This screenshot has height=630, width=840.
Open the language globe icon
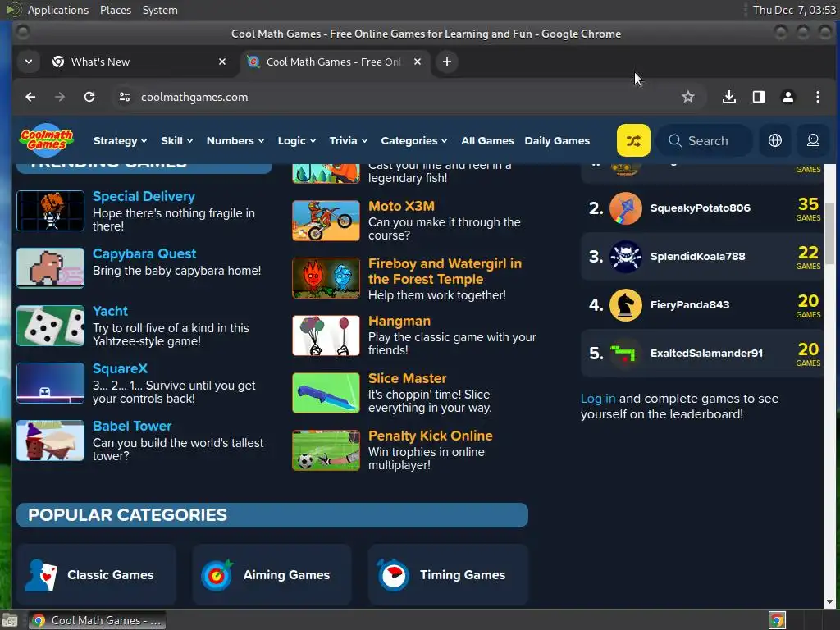pos(774,140)
